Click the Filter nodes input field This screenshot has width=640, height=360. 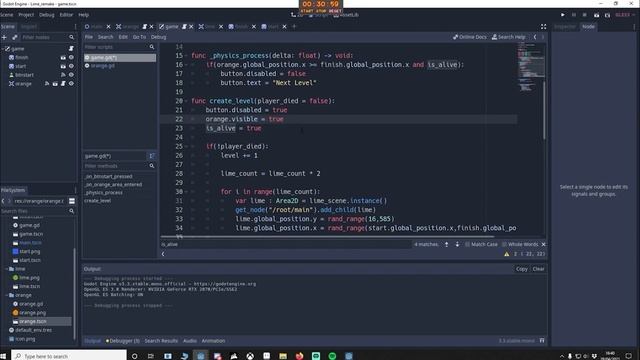click(x=44, y=37)
